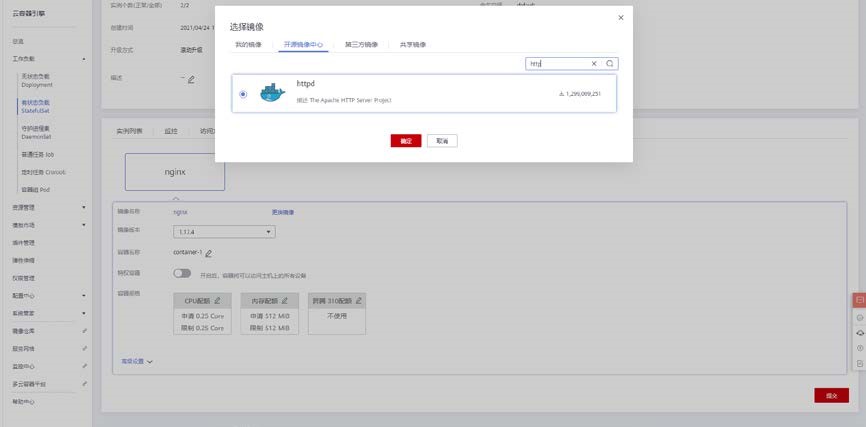Click the circled icon below the headset

click(859, 348)
